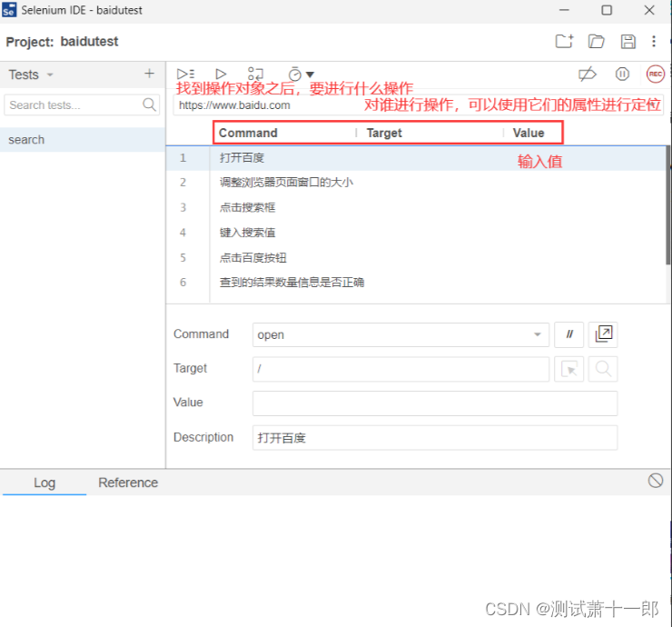Viewport: 672px width, 627px height.
Task: Start recording with the REC button
Action: pyautogui.click(x=656, y=75)
